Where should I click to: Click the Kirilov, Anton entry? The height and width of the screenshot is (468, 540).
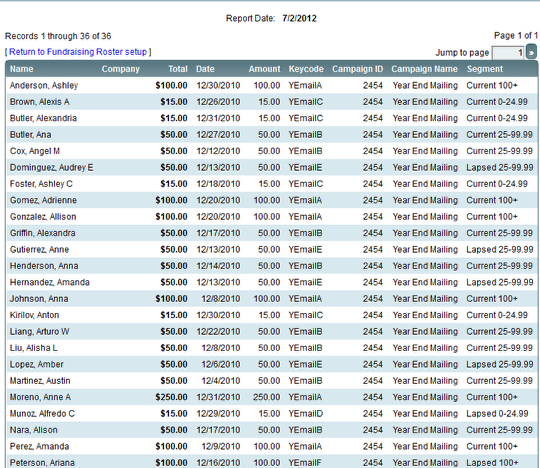click(34, 315)
